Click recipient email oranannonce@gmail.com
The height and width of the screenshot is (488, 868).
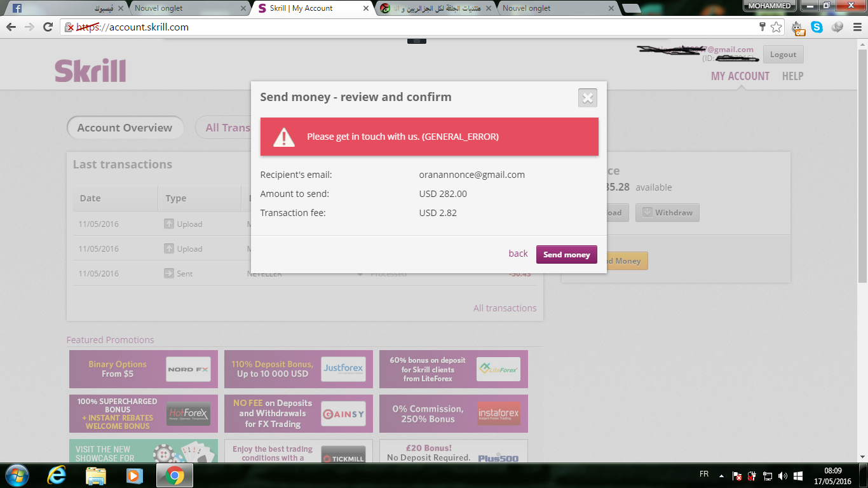click(472, 175)
